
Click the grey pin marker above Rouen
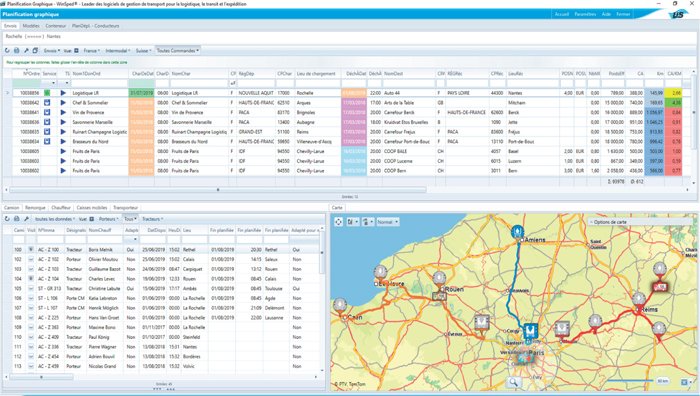[x=439, y=279]
